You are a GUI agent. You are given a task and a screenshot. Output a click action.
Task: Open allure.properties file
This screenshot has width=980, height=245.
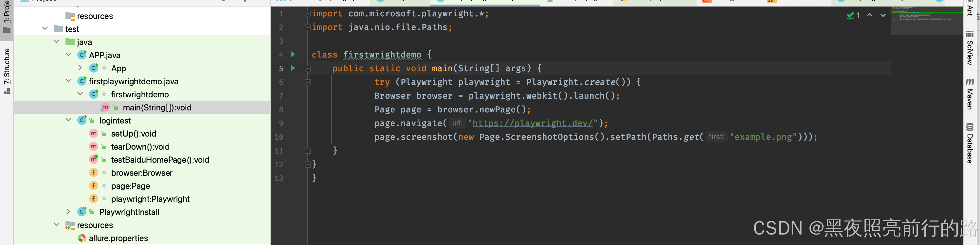118,238
